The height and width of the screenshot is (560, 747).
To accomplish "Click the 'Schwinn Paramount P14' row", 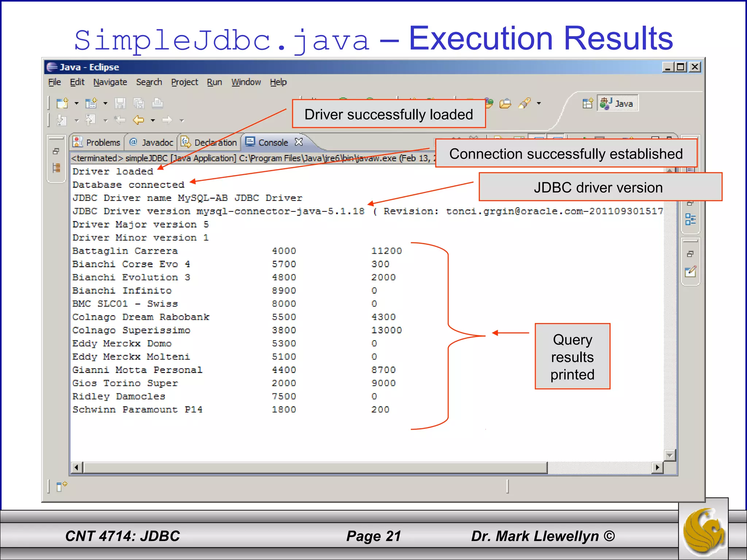I will pos(231,409).
